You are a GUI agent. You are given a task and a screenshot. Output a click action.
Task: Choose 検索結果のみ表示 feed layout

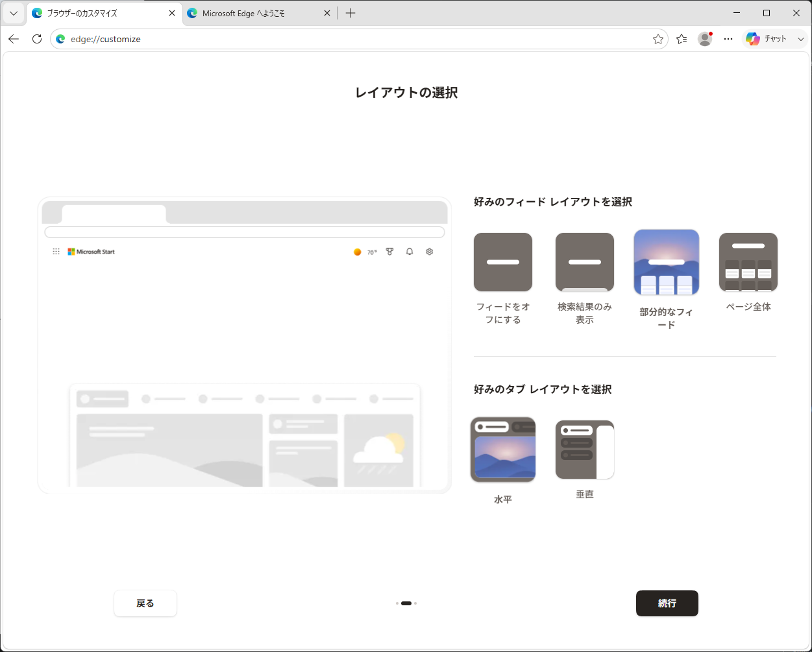pos(585,262)
